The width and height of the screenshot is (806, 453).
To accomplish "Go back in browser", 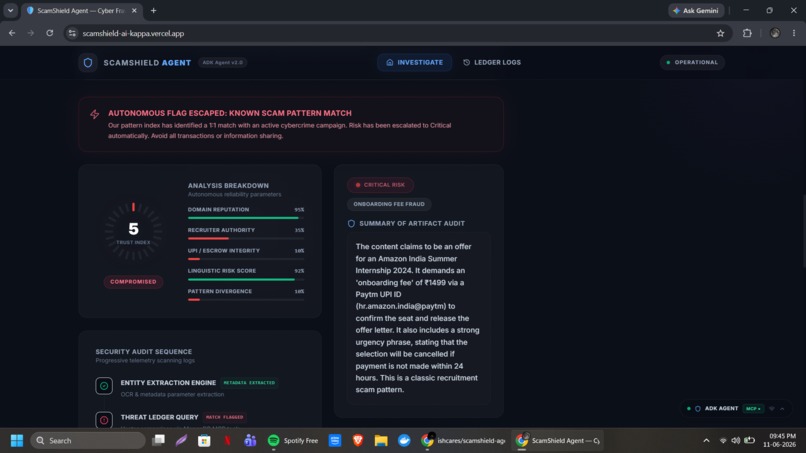I will pyautogui.click(x=12, y=33).
